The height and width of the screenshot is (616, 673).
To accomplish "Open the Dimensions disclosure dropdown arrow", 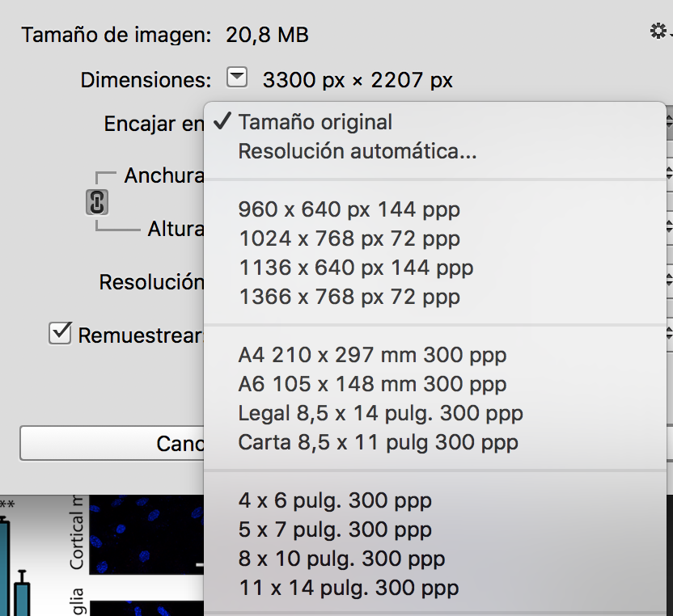I will 236,78.
